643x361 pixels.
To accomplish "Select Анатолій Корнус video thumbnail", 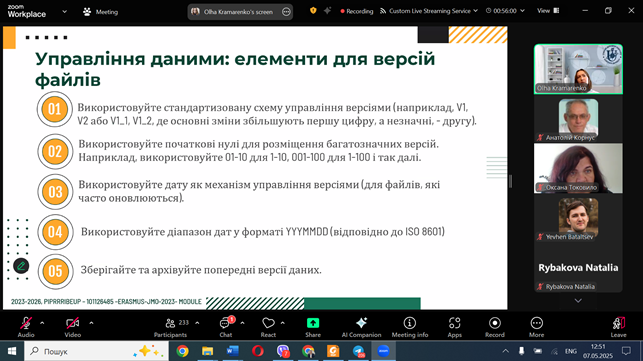I will pos(578,119).
